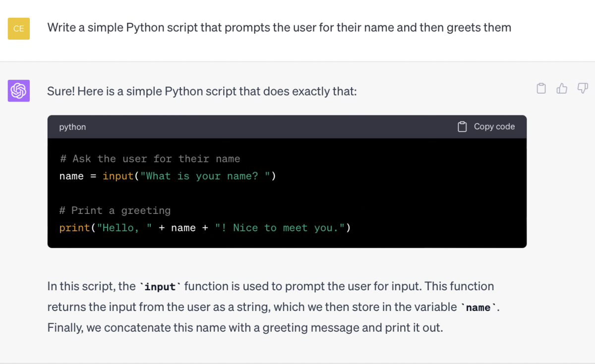Click the python language label

coord(72,127)
